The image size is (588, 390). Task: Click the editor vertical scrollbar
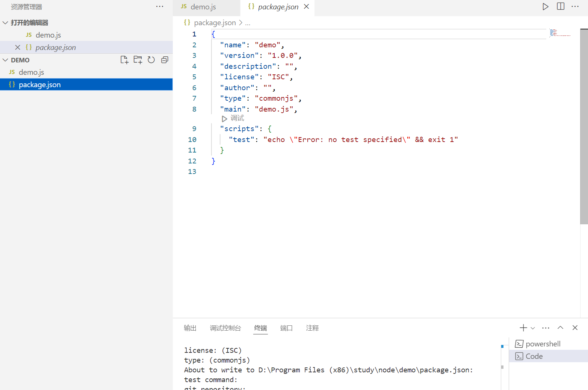[x=584, y=127]
